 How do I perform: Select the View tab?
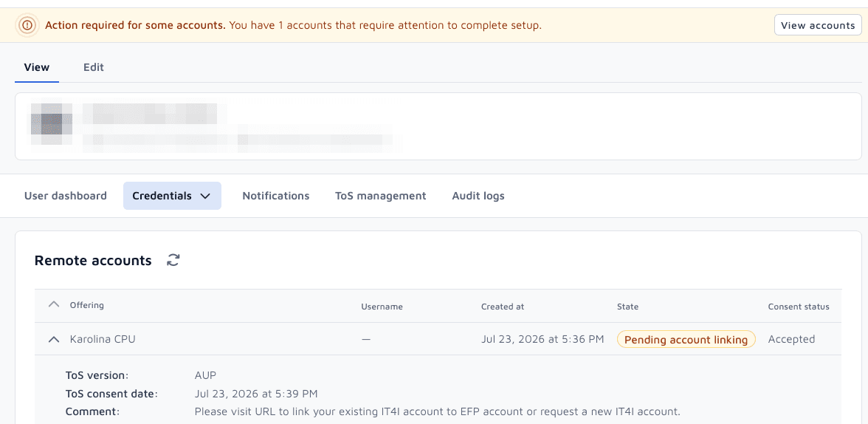[x=37, y=67]
